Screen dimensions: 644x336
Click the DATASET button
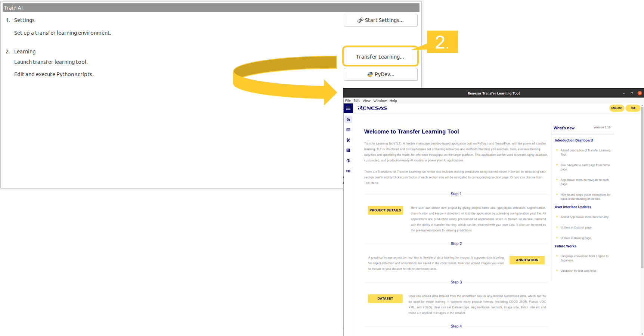point(385,298)
